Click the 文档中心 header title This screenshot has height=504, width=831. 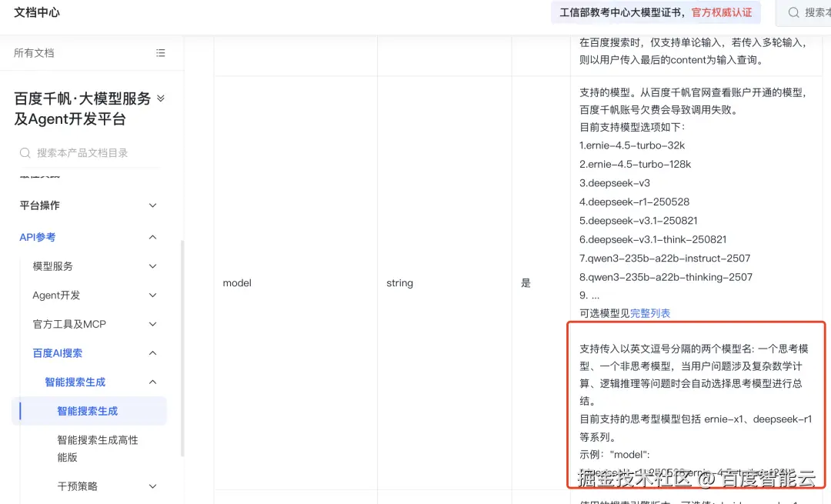37,12
